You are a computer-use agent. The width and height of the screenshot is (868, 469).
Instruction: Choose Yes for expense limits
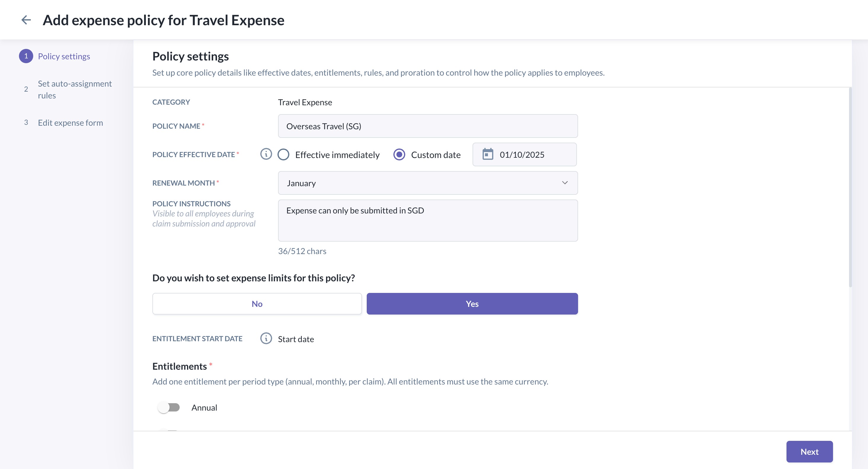pyautogui.click(x=472, y=304)
